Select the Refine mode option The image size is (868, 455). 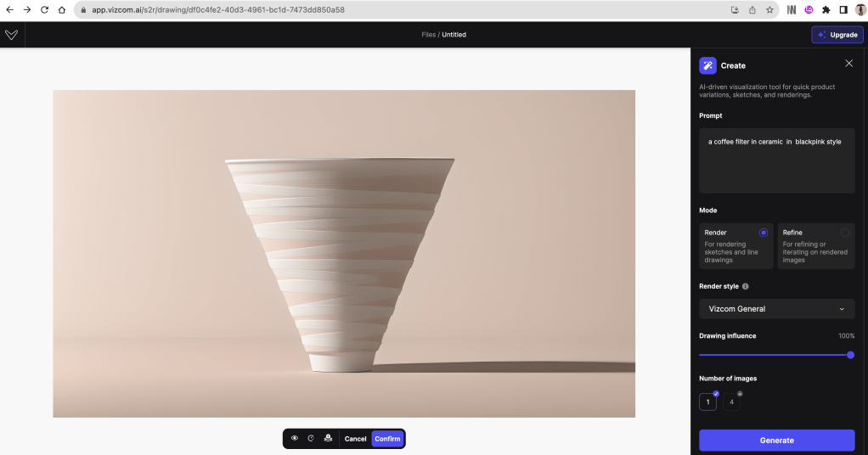(x=815, y=245)
